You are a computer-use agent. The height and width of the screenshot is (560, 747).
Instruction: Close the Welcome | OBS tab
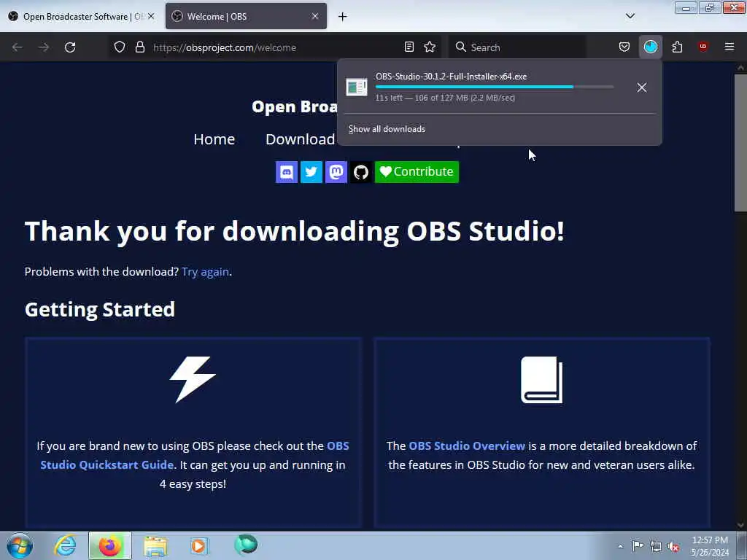[315, 16]
